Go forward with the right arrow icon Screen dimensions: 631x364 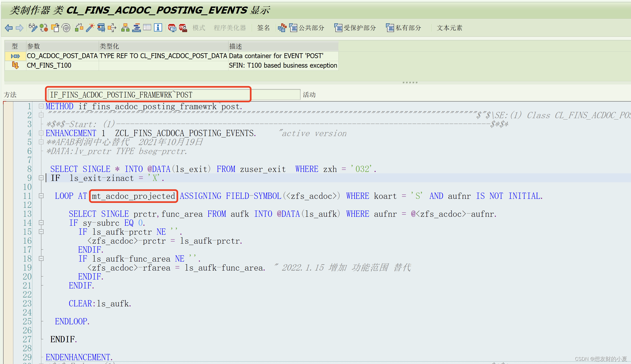19,28
